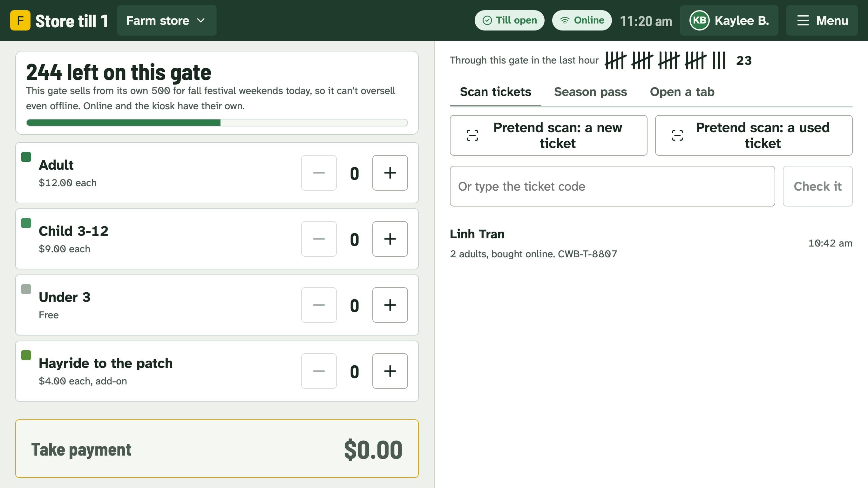Add one Under 3 ticket with plus
The width and height of the screenshot is (868, 488).
[390, 305]
